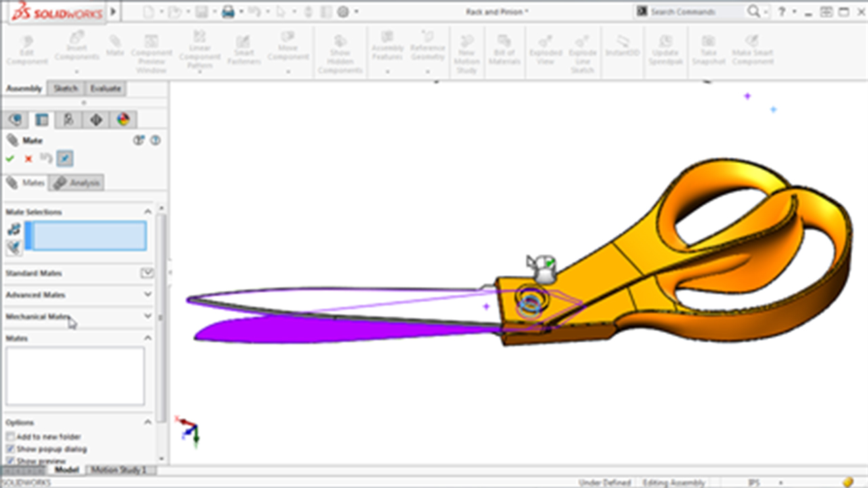
Task: Enable the Add to new folder checkbox
Action: pyautogui.click(x=10, y=436)
